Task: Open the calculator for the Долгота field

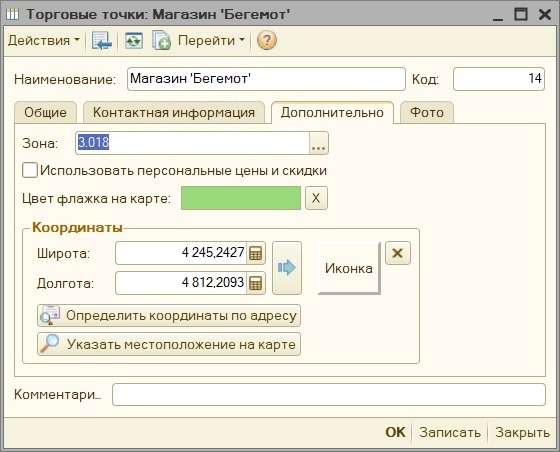Action: click(255, 283)
